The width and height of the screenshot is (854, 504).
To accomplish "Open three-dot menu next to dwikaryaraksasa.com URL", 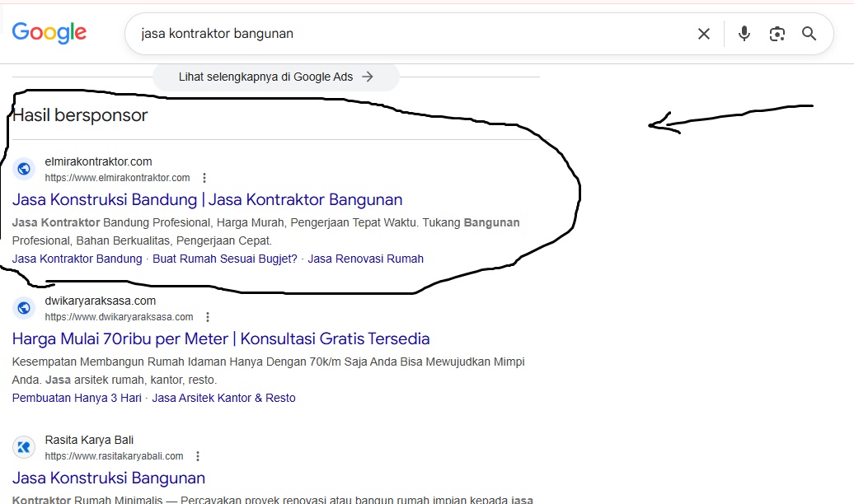I will 208,317.
